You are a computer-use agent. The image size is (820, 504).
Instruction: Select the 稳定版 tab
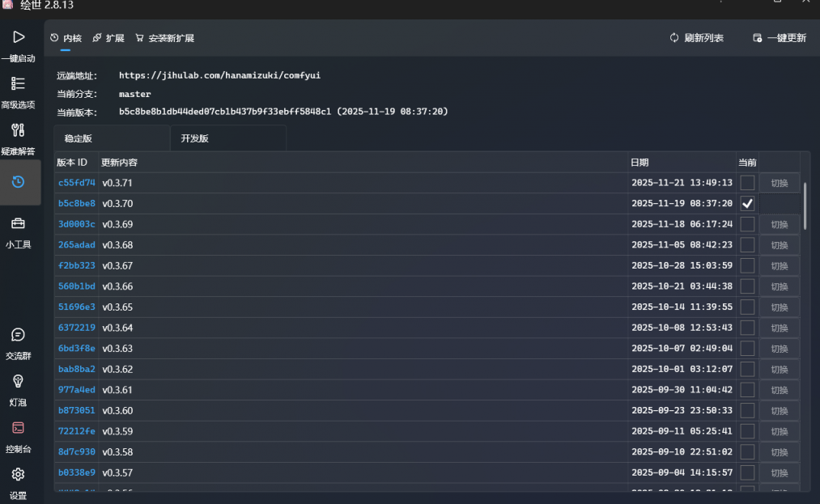click(x=79, y=138)
